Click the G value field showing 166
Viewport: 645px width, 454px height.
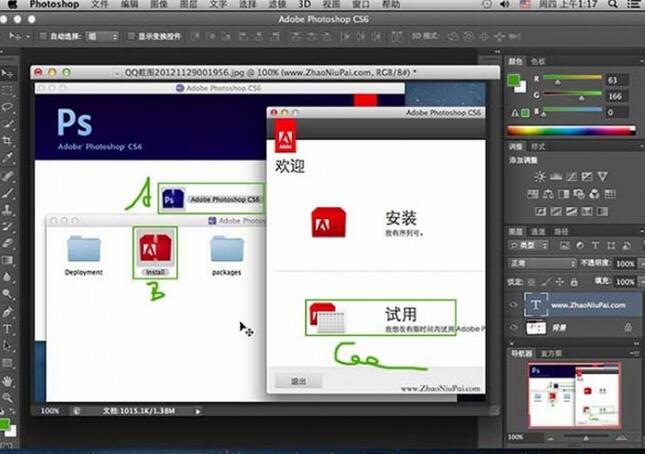(x=616, y=96)
